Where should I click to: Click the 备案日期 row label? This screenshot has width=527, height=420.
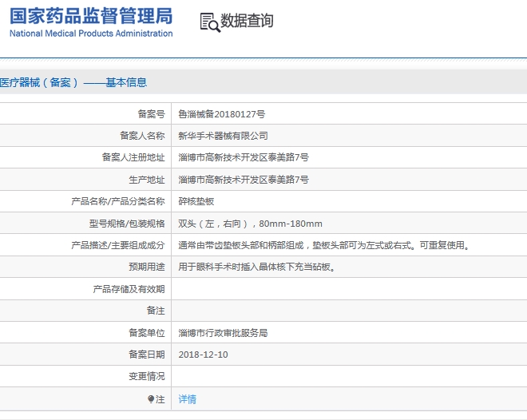147,355
